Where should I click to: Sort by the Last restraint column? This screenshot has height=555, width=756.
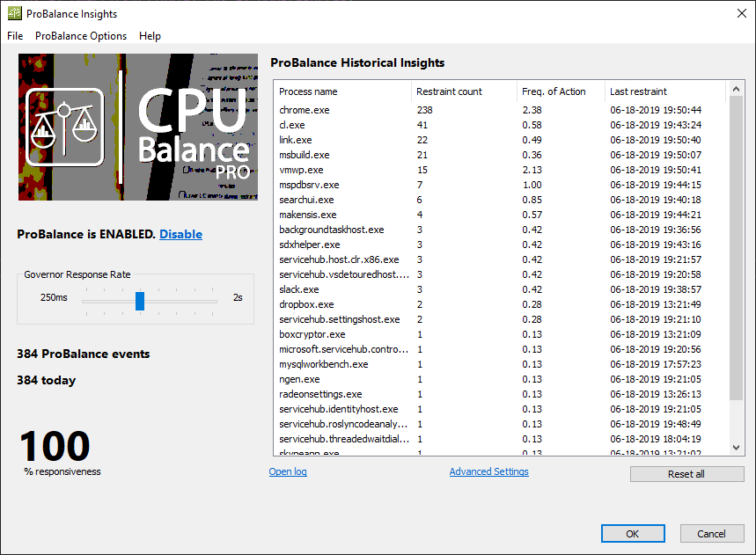pyautogui.click(x=638, y=91)
